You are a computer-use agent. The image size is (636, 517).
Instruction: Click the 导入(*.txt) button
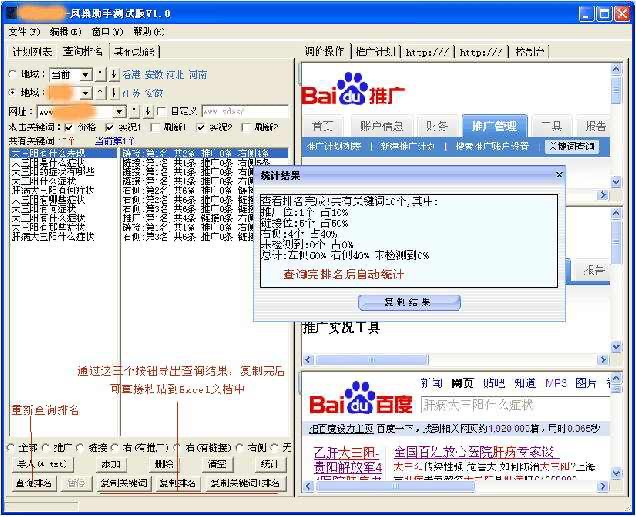click(43, 464)
